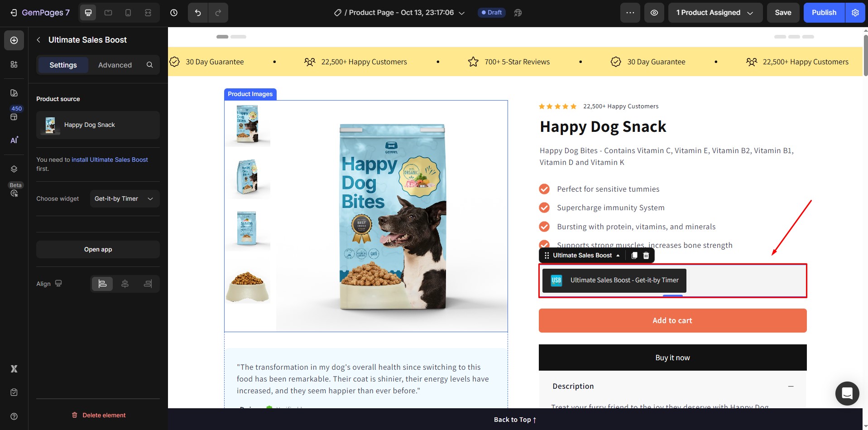
Task: Open search in settings panel
Action: point(149,65)
